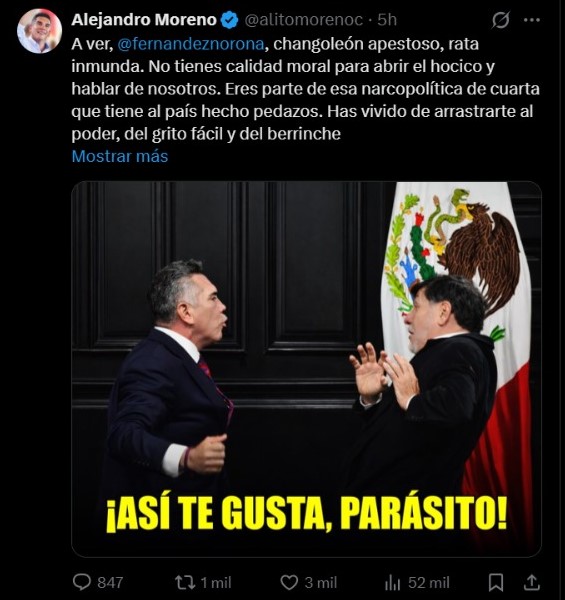Open the three-dot more options menu

(532, 20)
